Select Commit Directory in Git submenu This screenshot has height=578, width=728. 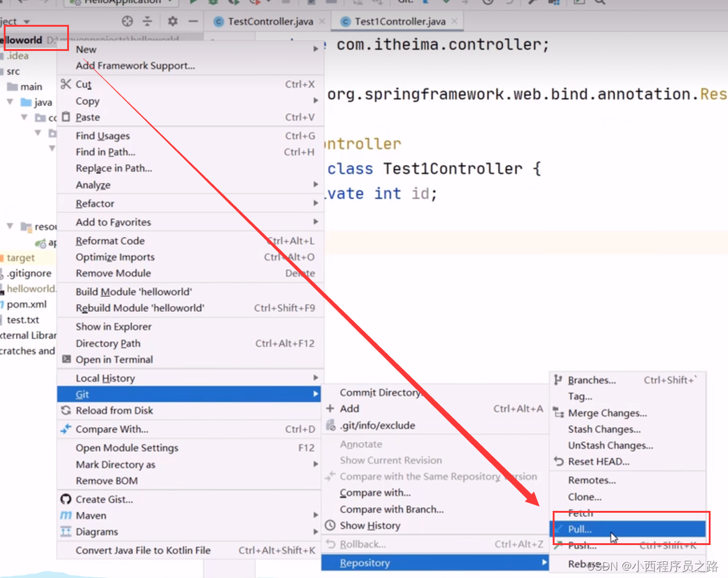coord(435,392)
